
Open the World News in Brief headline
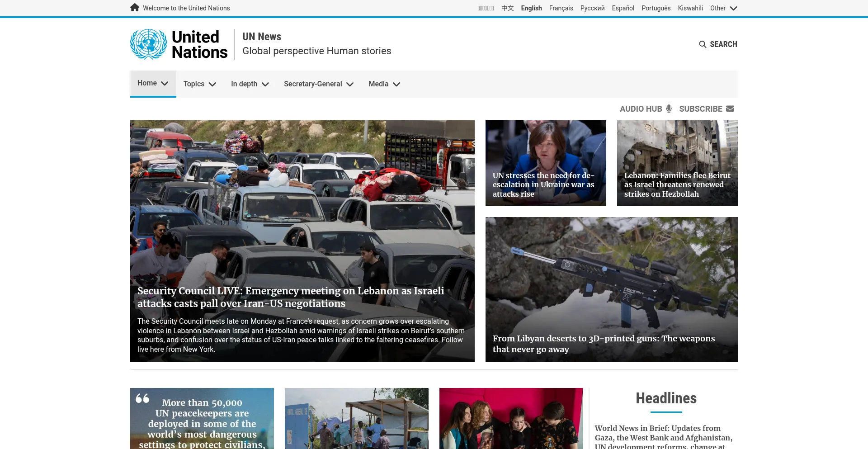(x=664, y=437)
